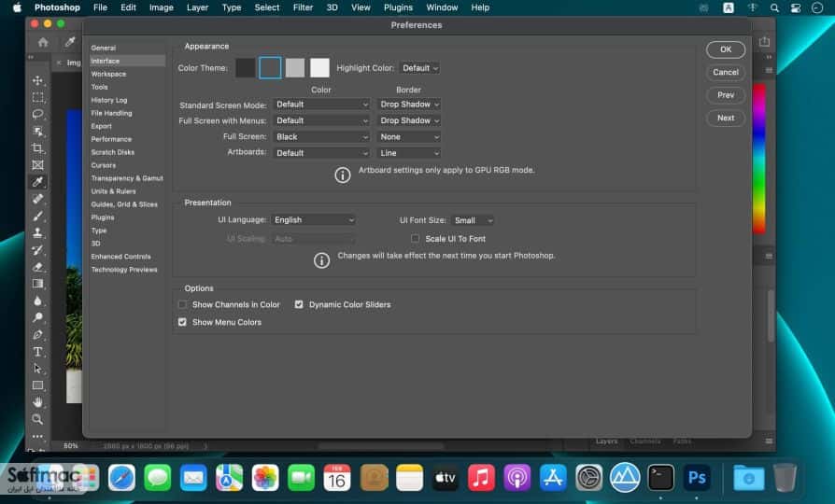Click OK to confirm preferences

(726, 49)
